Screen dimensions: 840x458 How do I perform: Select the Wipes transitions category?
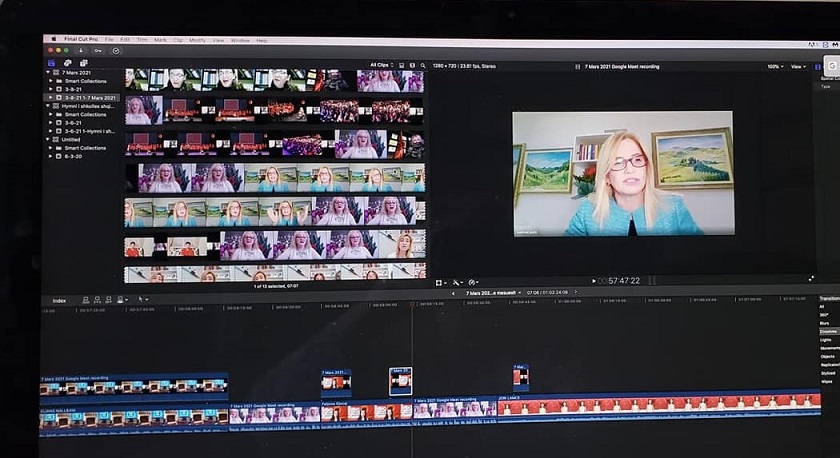[826, 382]
